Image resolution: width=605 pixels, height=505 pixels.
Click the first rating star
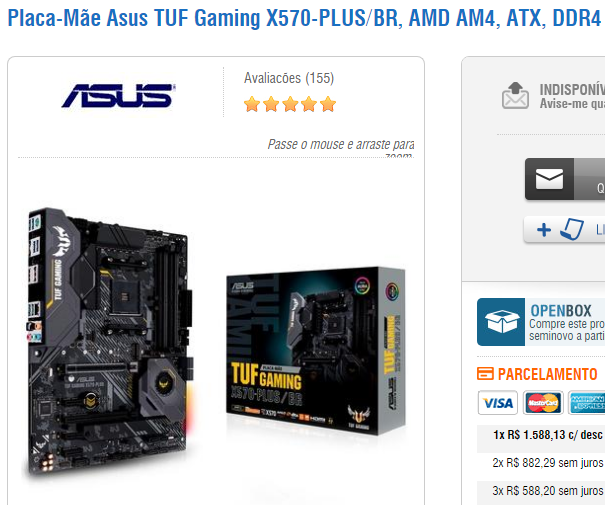click(x=252, y=104)
